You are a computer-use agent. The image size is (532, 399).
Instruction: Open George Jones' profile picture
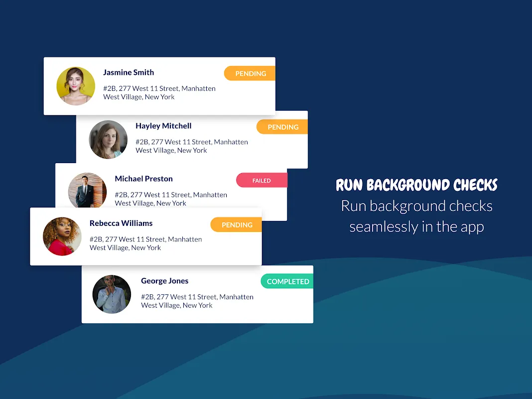click(112, 294)
